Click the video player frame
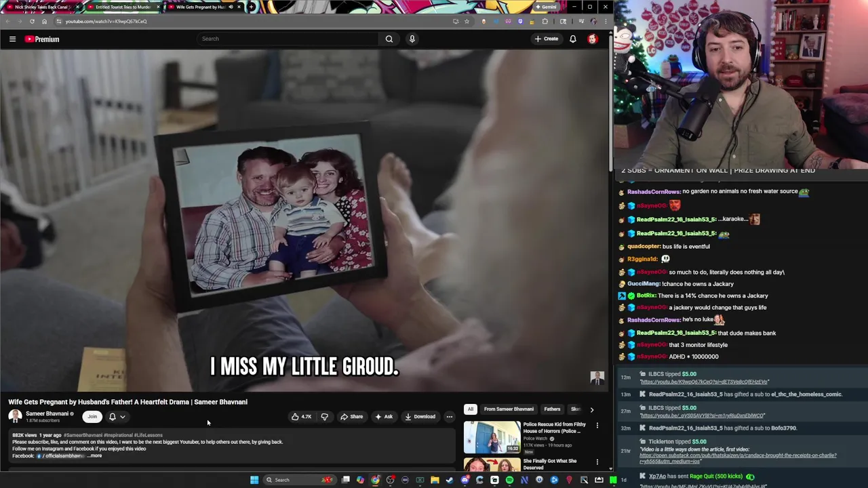The image size is (868, 488). click(x=305, y=220)
